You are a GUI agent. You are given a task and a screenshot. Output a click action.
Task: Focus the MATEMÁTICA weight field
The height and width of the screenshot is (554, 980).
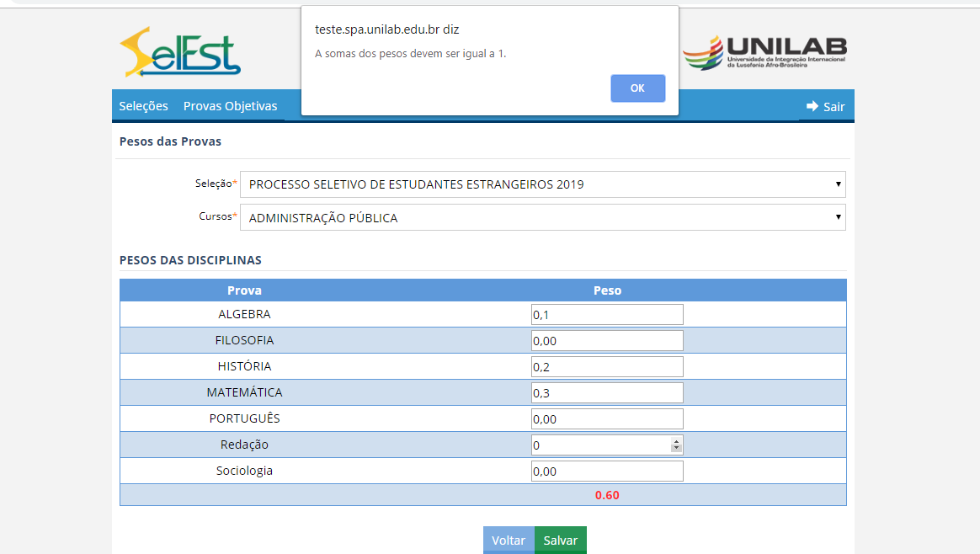606,393
